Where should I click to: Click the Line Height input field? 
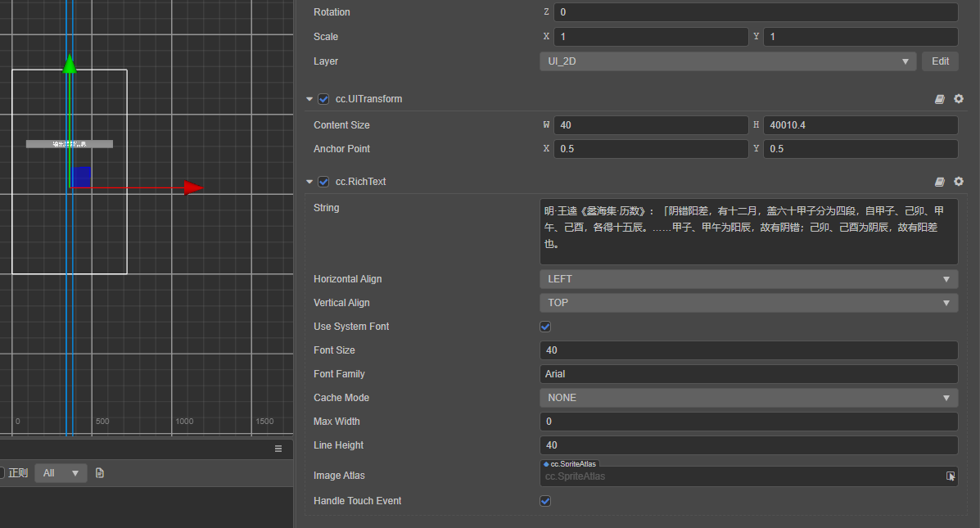point(749,445)
